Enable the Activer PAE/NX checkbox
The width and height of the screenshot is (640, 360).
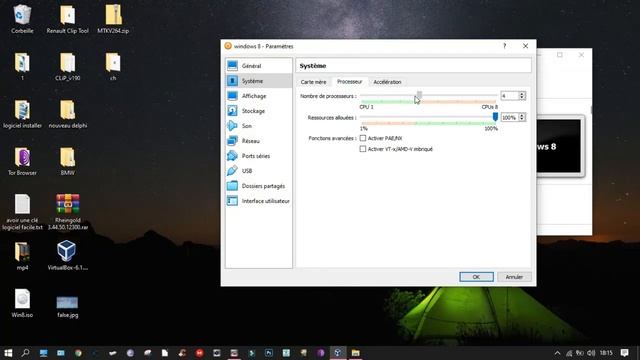(362, 138)
